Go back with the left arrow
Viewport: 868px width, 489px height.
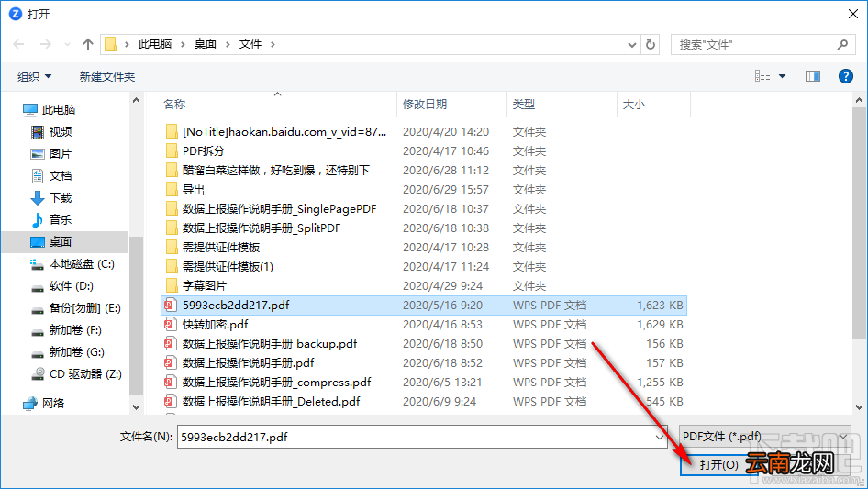coord(18,44)
